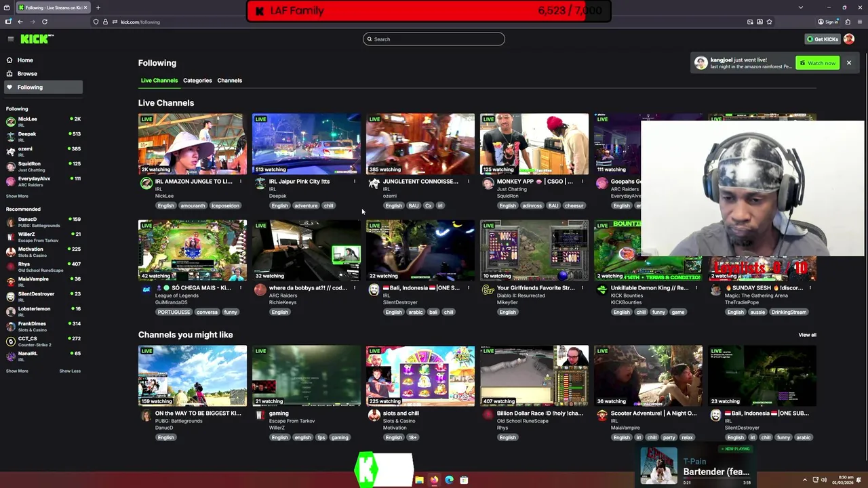The height and width of the screenshot is (488, 868).
Task: Click browser Sign in button
Action: pyautogui.click(x=828, y=22)
